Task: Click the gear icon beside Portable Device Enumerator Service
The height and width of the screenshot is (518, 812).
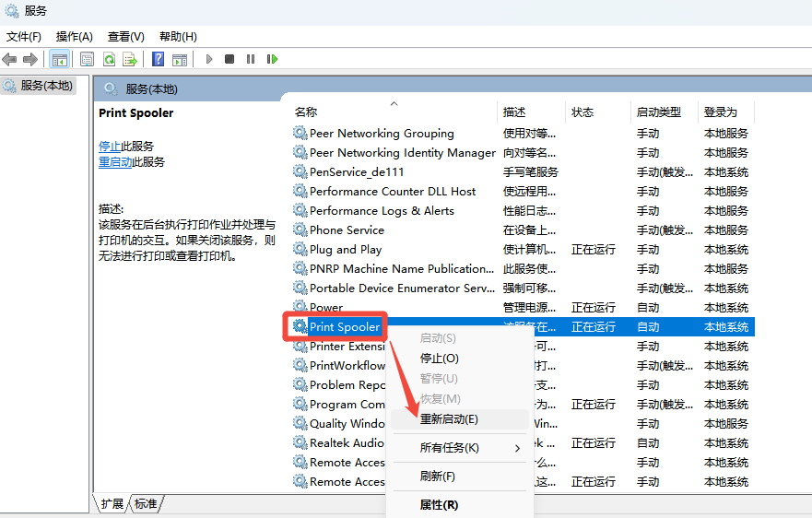Action: tap(300, 288)
